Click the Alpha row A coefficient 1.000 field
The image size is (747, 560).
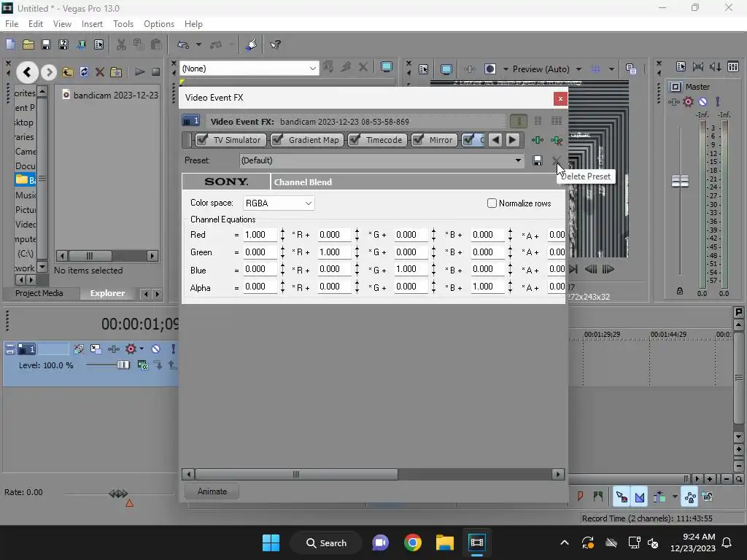(487, 287)
